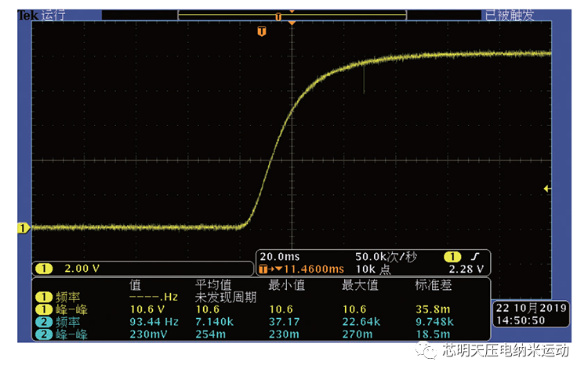Click the orange trigger point triangle atop graticule
Viewport: 588px width, 376px height.
pyautogui.click(x=292, y=23)
